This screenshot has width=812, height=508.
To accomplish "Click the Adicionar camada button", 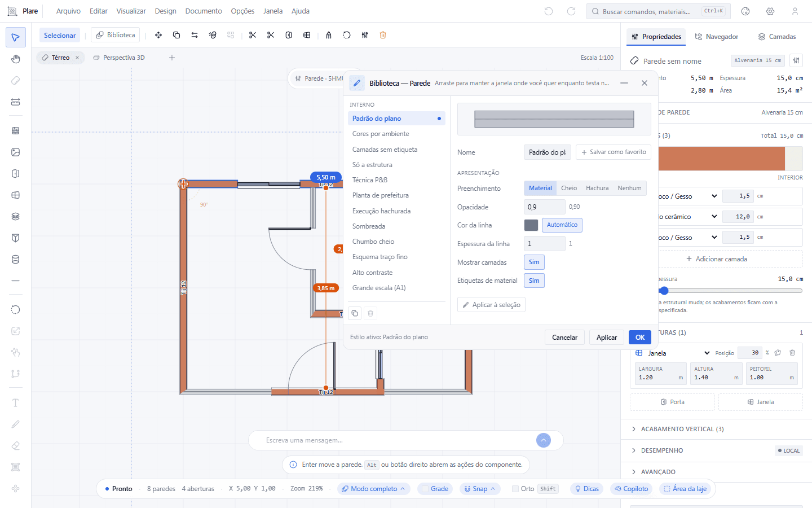I will coord(717,259).
